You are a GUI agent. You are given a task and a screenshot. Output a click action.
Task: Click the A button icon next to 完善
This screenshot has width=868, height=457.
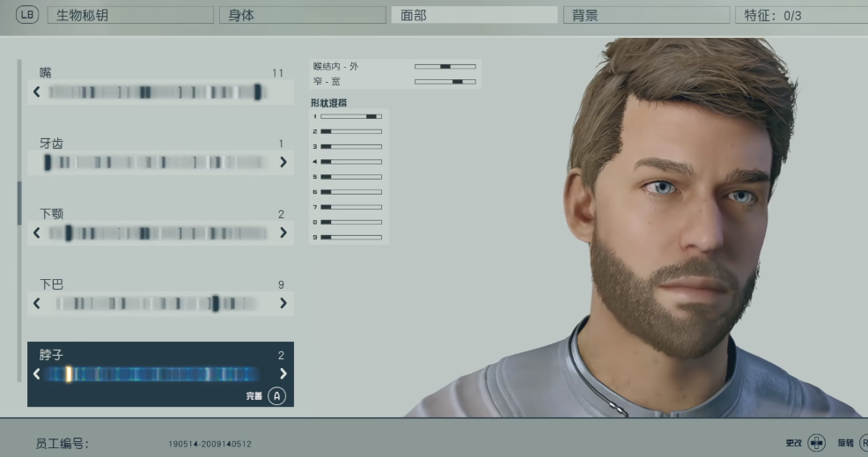click(x=276, y=395)
